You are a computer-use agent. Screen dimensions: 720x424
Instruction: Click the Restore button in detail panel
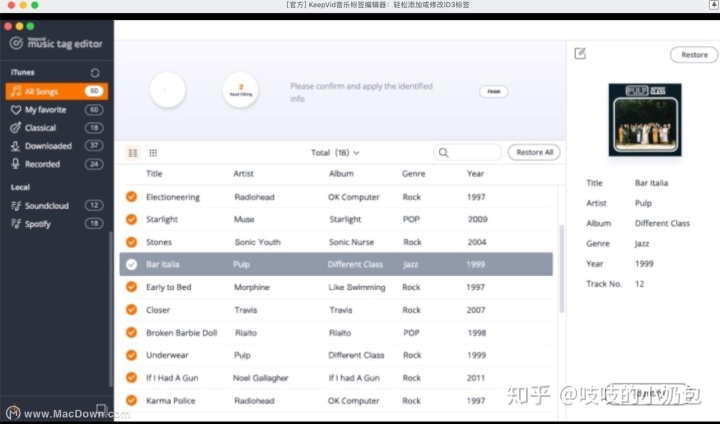click(694, 55)
